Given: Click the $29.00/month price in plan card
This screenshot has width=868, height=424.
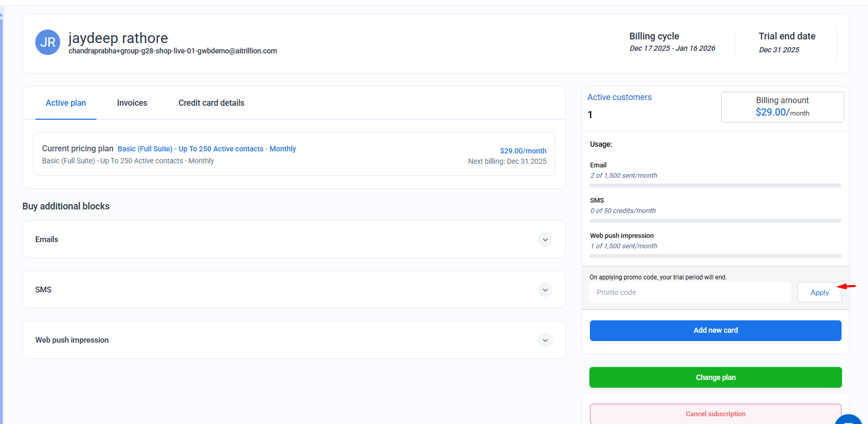Looking at the screenshot, I should (x=523, y=151).
